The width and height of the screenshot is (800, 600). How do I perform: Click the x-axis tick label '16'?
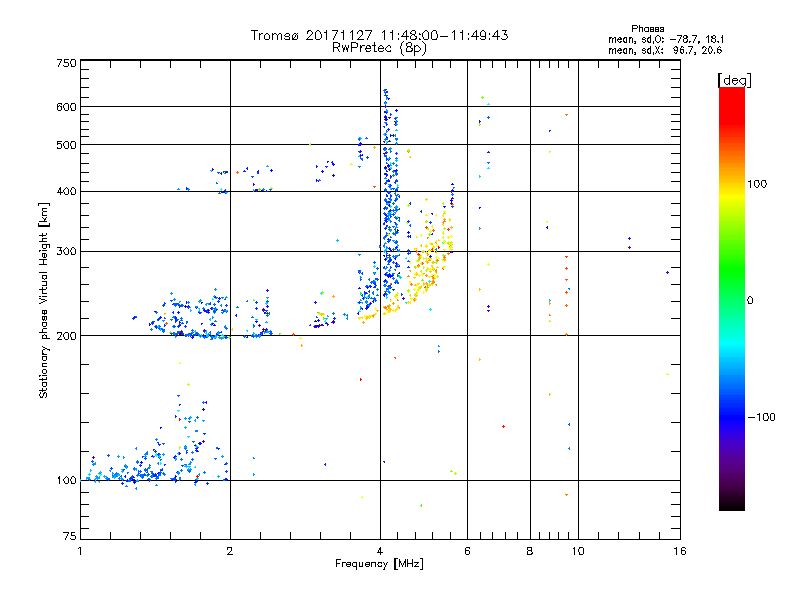coord(680,551)
